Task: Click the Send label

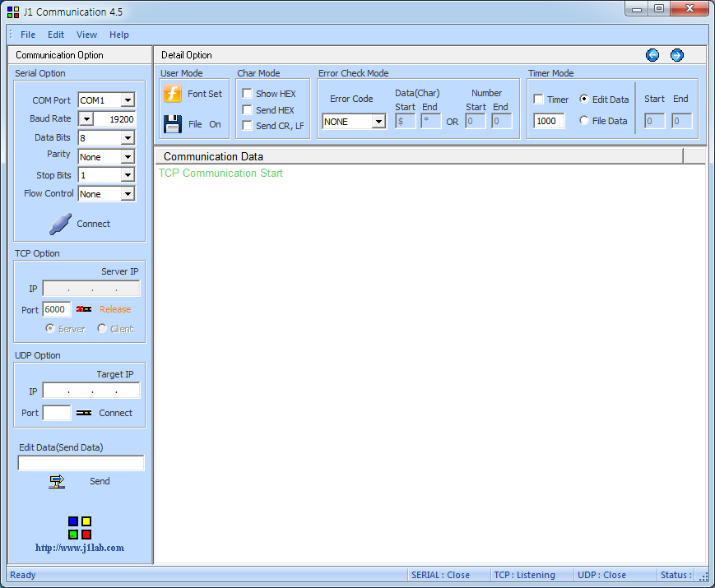Action: pyautogui.click(x=100, y=481)
